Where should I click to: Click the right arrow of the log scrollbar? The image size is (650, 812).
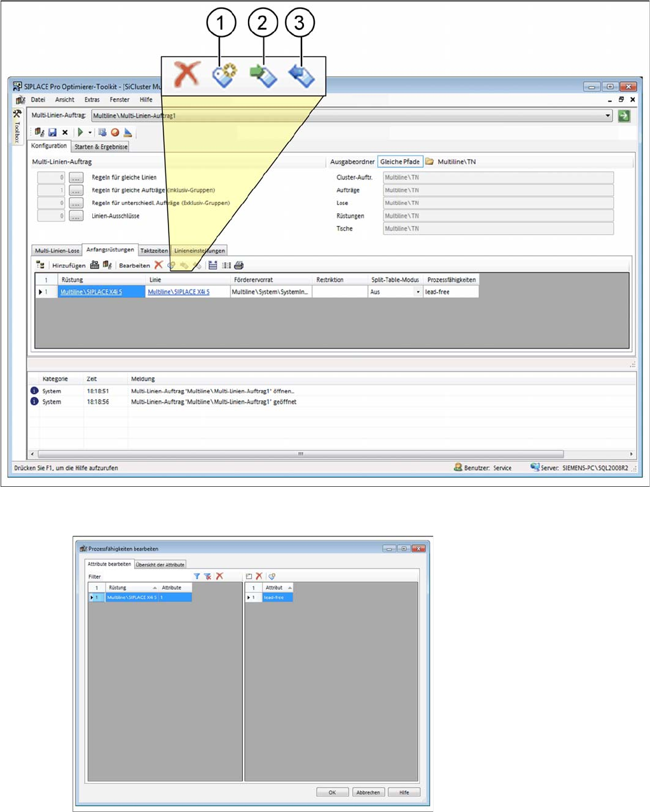(x=632, y=454)
